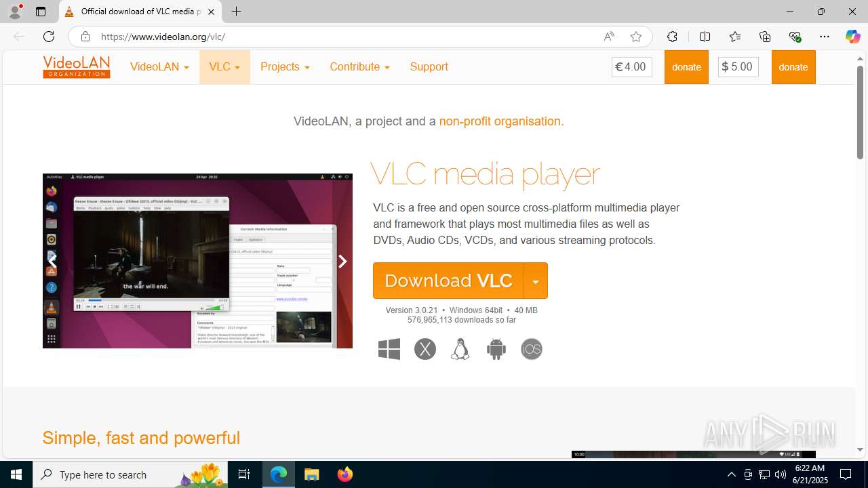The width and height of the screenshot is (868, 488).
Task: Open the Android download icon
Action: click(496, 349)
